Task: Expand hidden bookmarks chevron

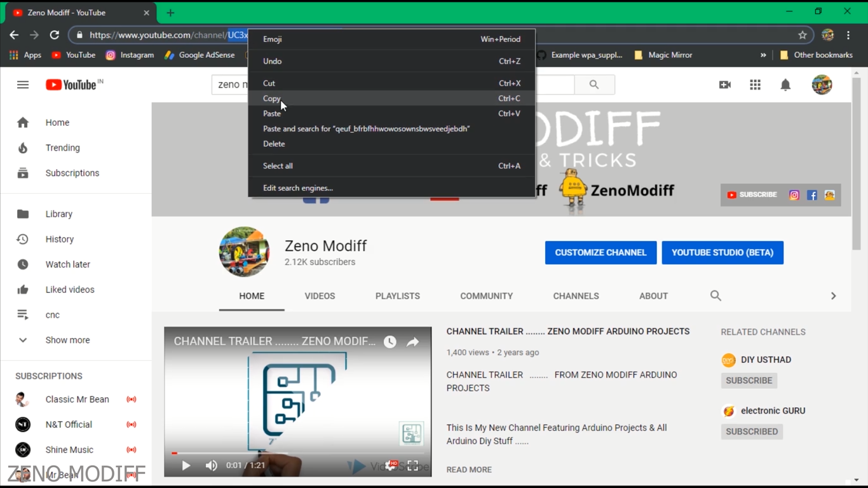Action: pos(763,55)
